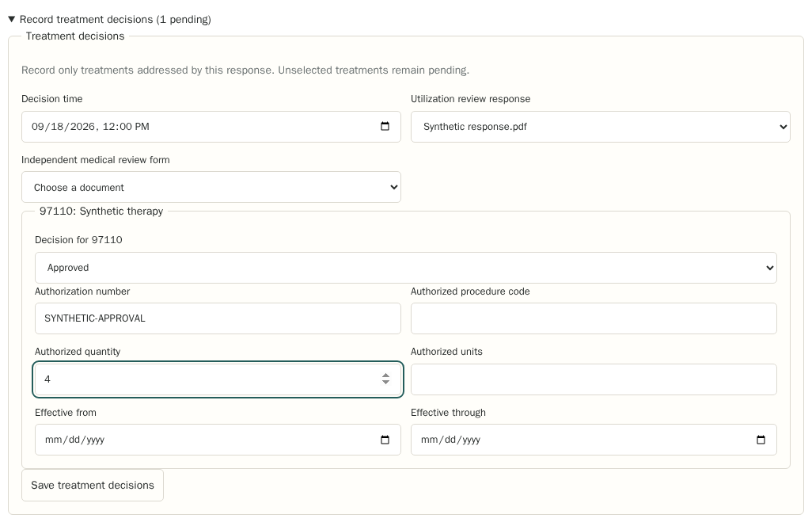This screenshot has width=812, height=526.
Task: Click the Authorized units input field
Action: point(594,379)
